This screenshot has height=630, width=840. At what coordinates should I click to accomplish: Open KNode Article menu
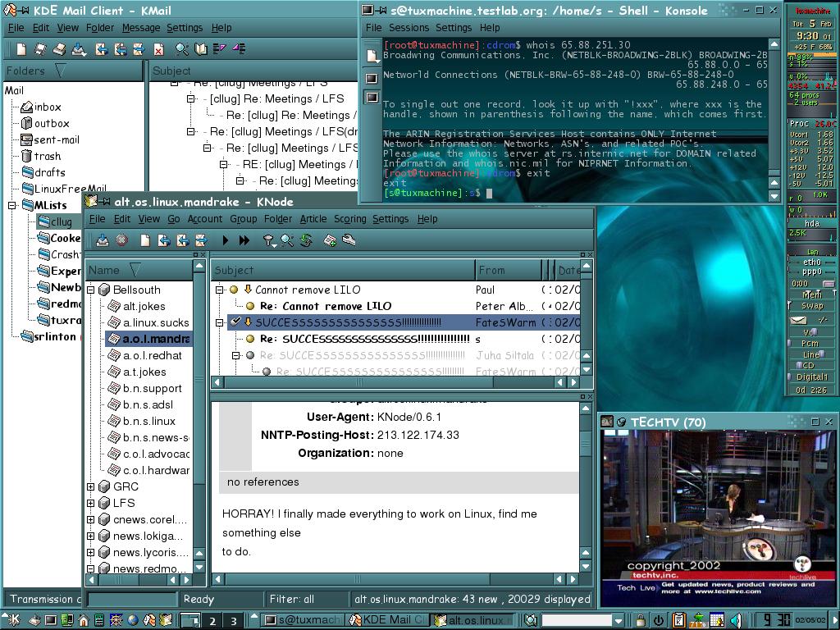[x=313, y=218]
